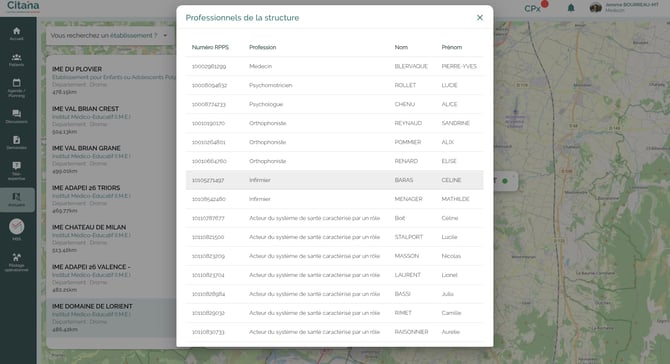Open the Accueil home icon
The height and width of the screenshot is (364, 670).
[x=16, y=31]
